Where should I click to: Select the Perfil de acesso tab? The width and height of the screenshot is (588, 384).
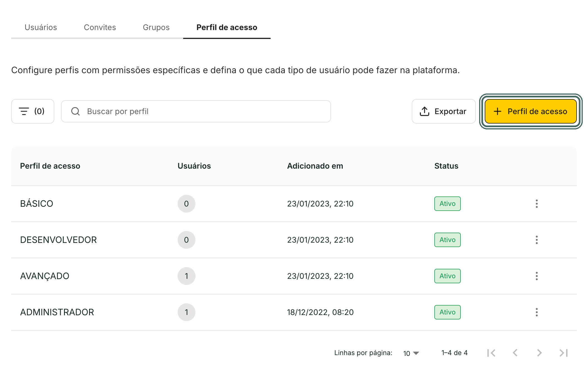[227, 27]
